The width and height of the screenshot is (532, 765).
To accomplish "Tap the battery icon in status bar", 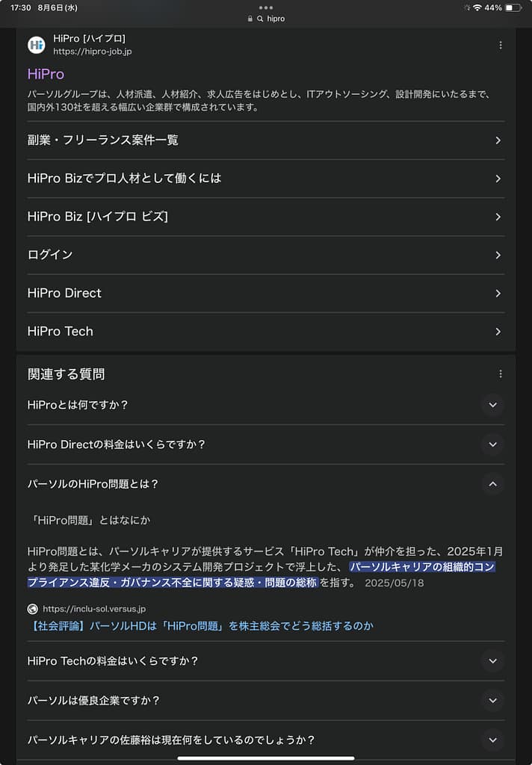I will pos(513,7).
